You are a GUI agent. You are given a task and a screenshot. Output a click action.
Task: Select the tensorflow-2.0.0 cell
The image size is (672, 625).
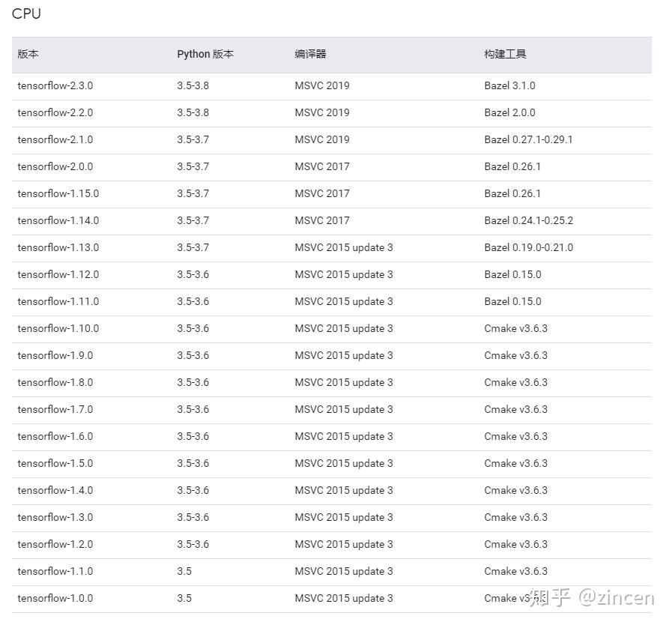coord(55,167)
